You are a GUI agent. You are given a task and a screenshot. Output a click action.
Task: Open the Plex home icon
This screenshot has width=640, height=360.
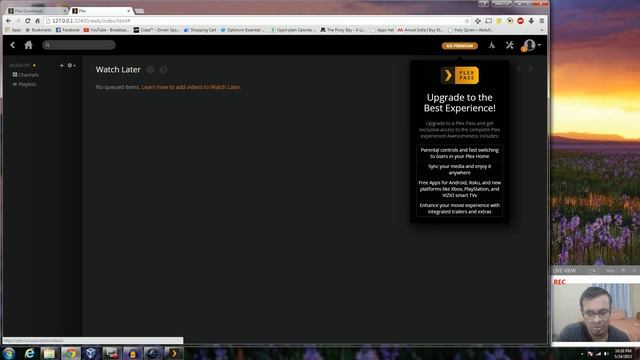pos(28,45)
